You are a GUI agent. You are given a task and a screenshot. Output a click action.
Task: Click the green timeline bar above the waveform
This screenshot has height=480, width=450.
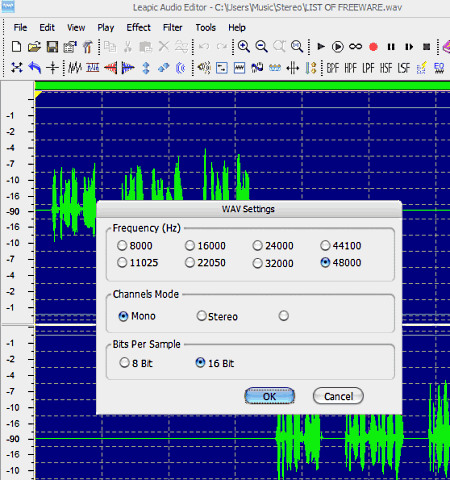[242, 85]
